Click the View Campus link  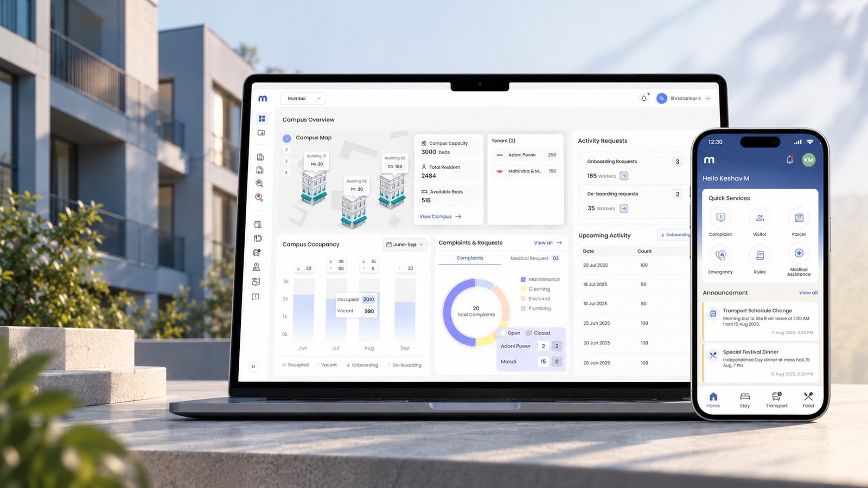point(440,216)
